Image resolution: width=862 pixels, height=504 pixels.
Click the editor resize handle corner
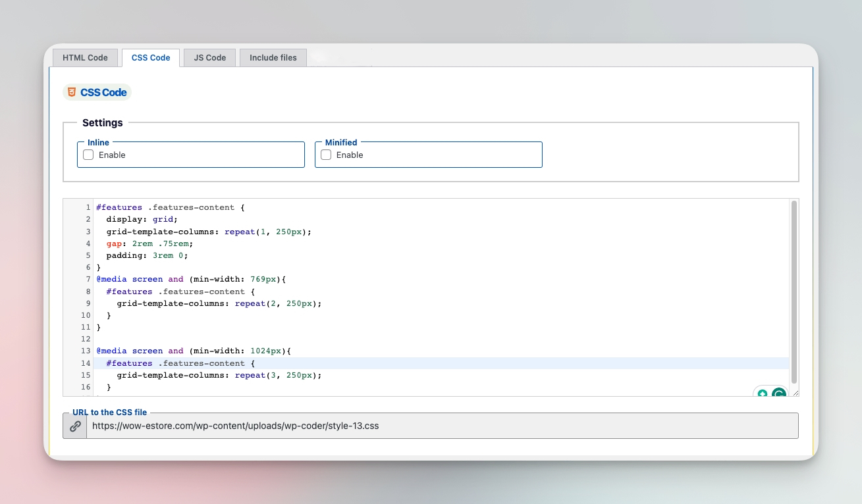795,393
